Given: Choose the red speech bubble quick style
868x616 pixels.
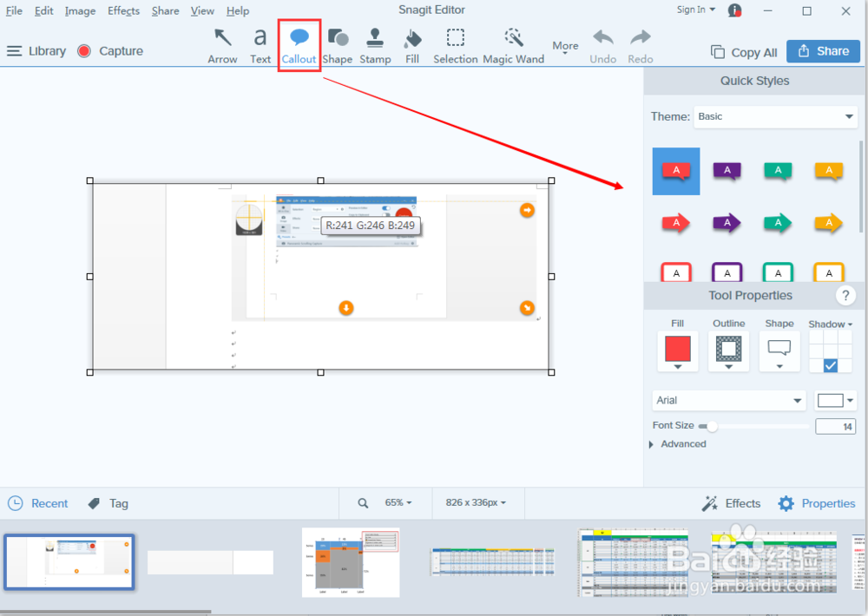Looking at the screenshot, I should [676, 171].
